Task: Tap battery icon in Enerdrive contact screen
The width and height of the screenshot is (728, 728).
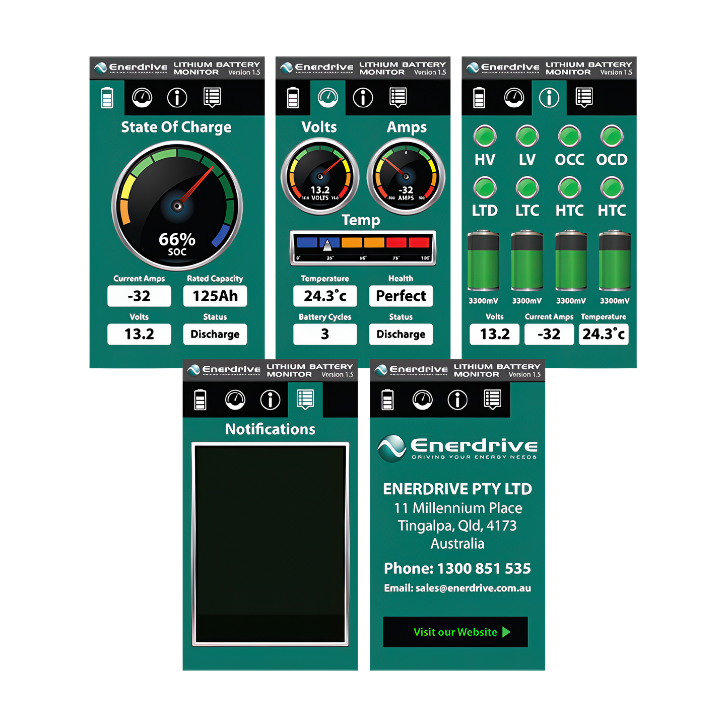Action: (387, 400)
